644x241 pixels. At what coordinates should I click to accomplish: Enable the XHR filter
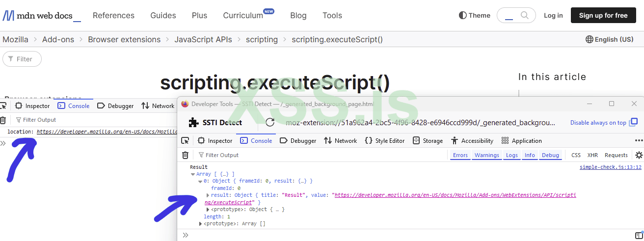pos(592,155)
